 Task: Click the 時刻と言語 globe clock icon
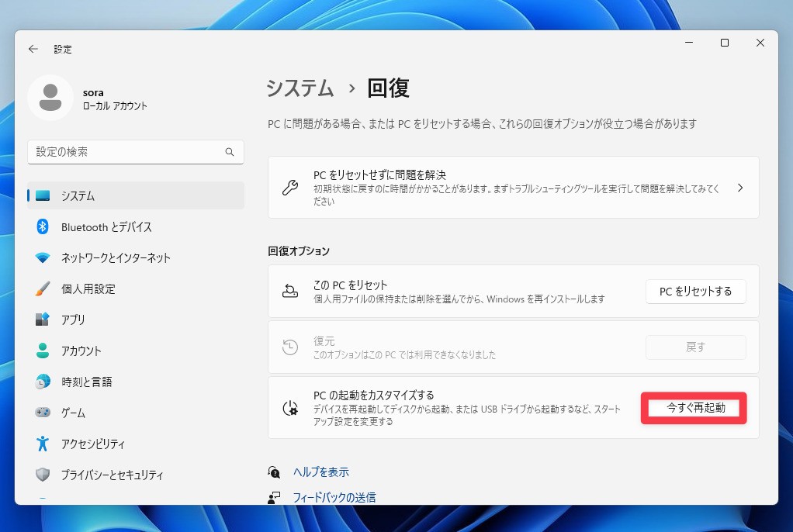tap(43, 382)
